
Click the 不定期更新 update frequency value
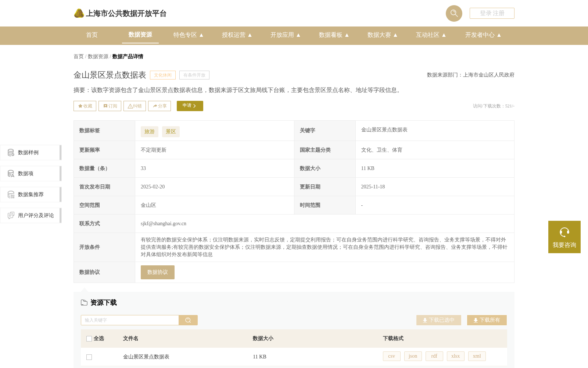[154, 150]
